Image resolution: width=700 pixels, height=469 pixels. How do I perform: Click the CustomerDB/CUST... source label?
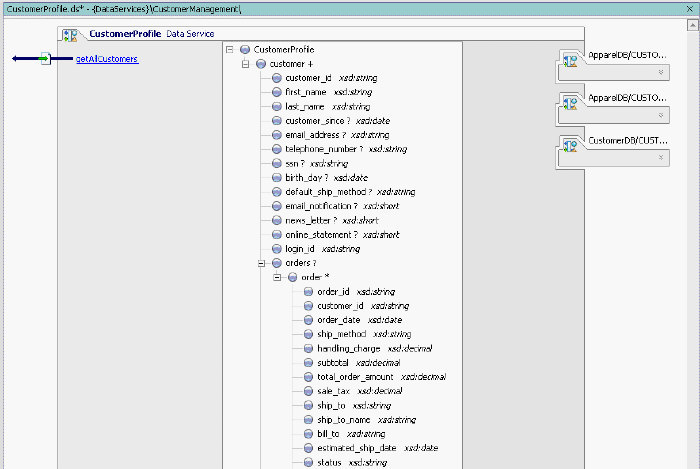pyautogui.click(x=628, y=141)
